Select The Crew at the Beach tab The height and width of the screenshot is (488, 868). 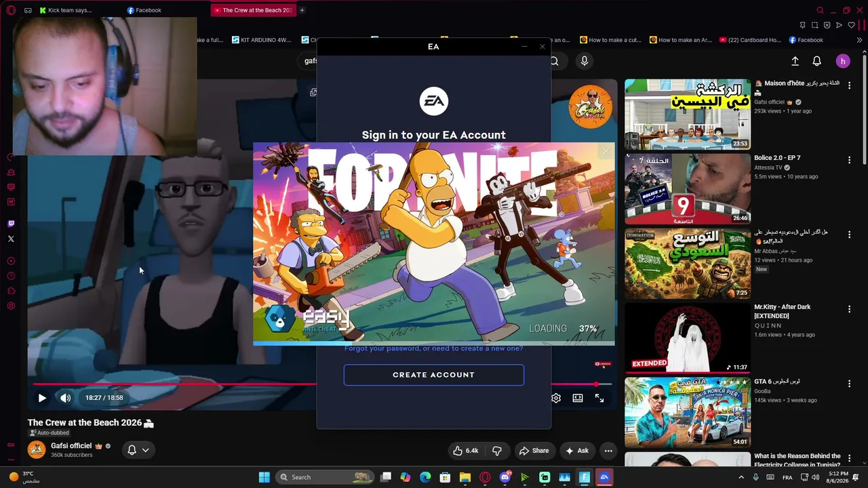[x=253, y=10]
